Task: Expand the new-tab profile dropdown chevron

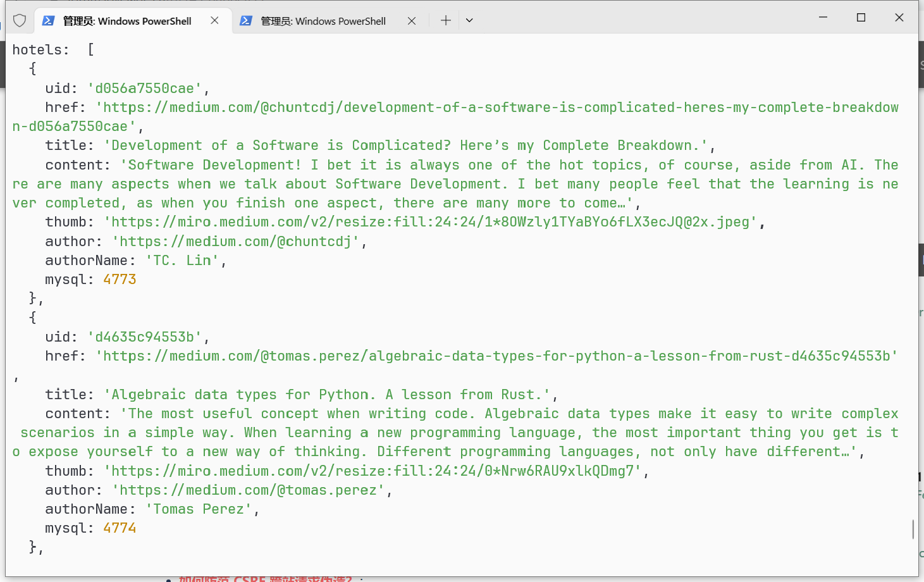Action: click(469, 21)
